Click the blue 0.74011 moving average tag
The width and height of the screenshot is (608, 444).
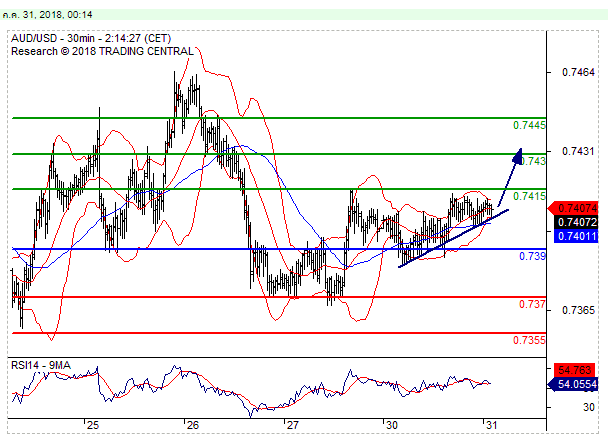576,236
